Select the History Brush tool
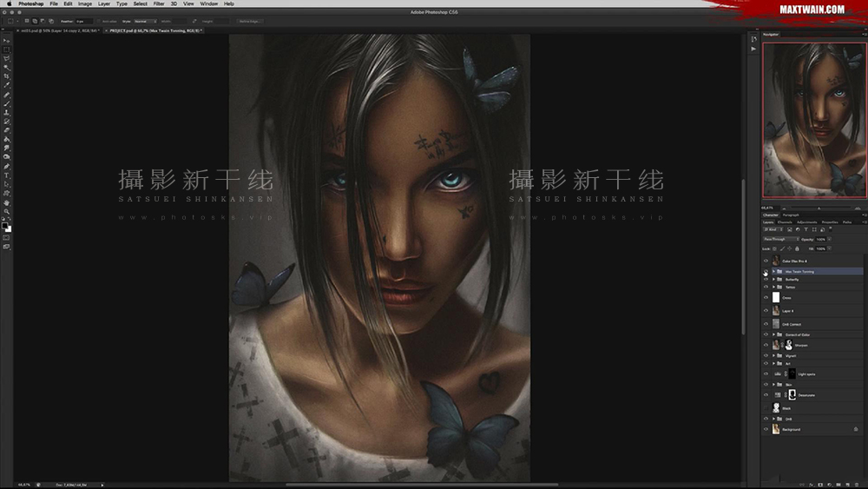This screenshot has height=489, width=868. pos(7,122)
